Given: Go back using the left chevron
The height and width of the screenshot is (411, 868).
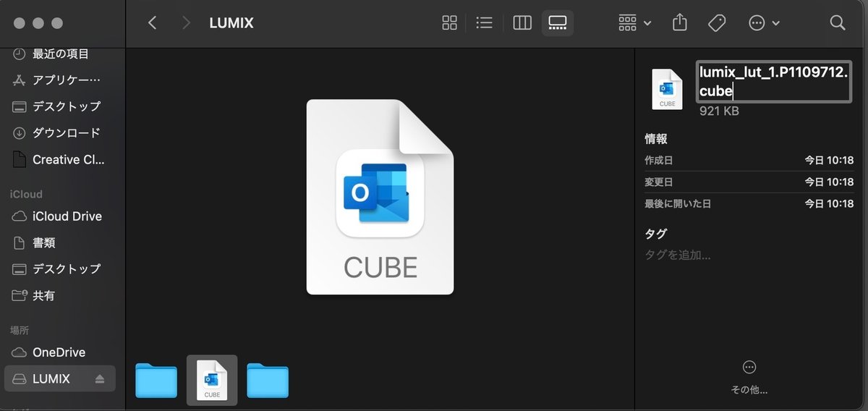Looking at the screenshot, I should click(152, 23).
